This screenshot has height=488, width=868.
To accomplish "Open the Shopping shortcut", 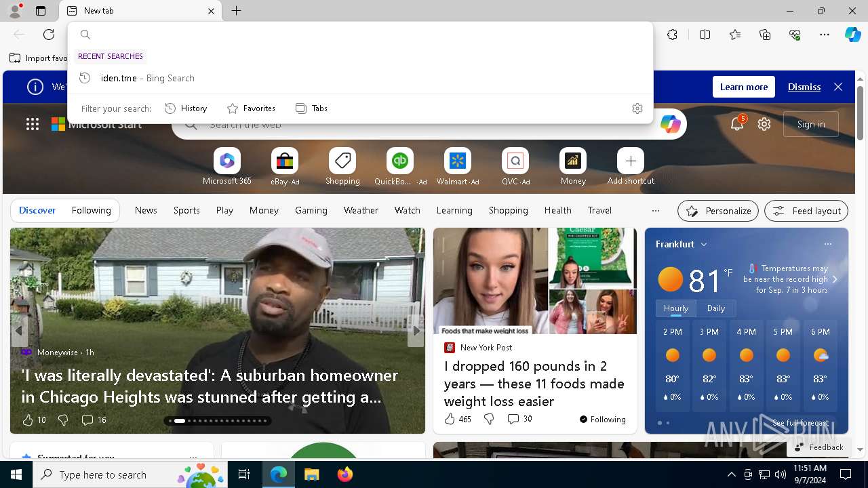I will [x=342, y=167].
